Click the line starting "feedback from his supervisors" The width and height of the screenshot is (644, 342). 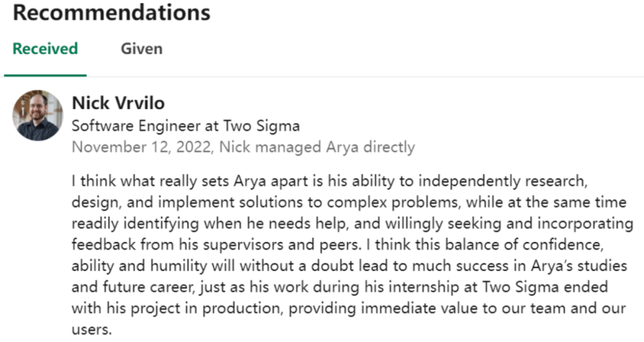[338, 245]
